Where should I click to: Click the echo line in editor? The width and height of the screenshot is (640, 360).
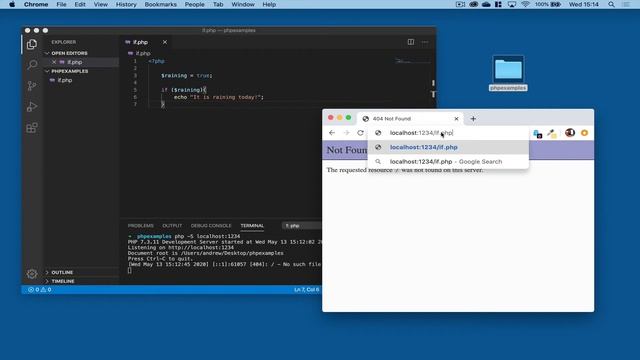tap(218, 97)
